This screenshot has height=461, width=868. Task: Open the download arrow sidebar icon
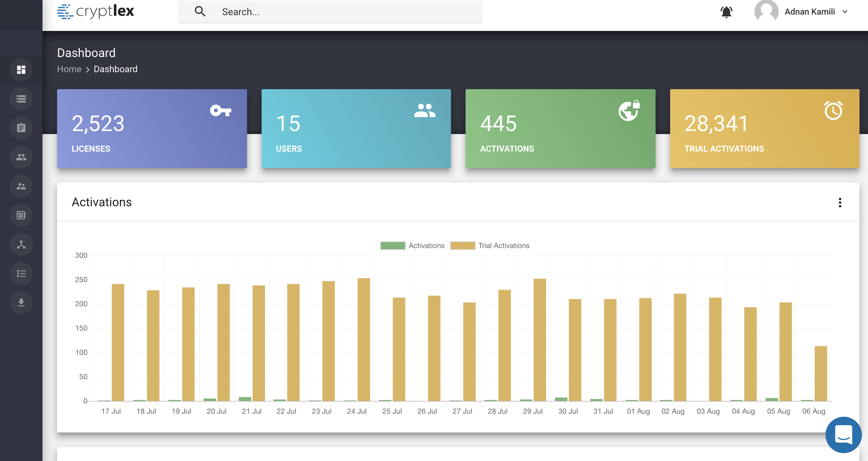[21, 302]
